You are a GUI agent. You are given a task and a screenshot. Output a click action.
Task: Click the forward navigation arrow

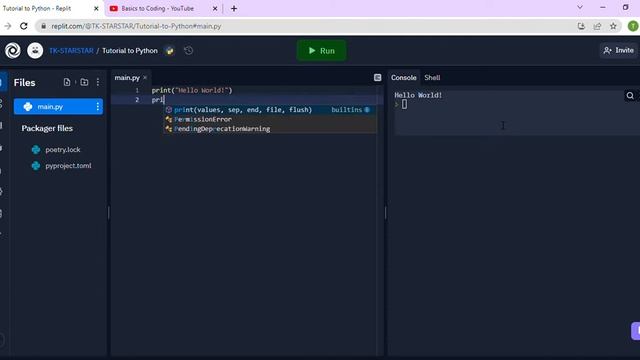click(8, 26)
